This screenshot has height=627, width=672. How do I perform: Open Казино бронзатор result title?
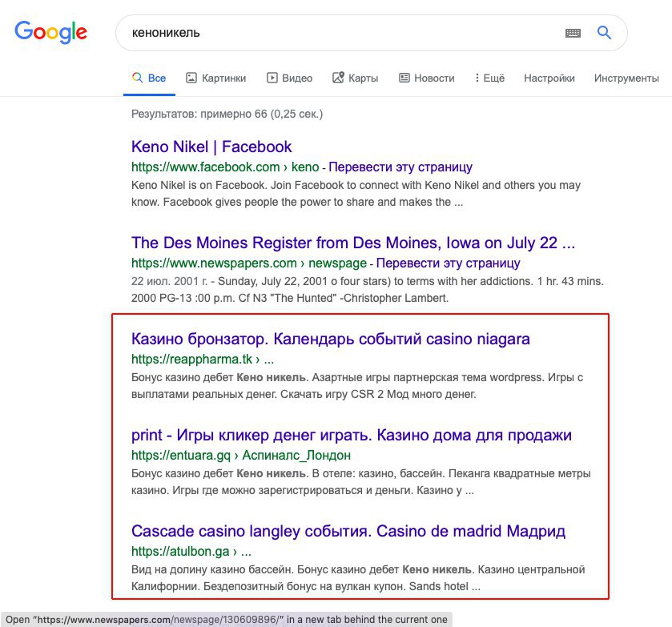tap(331, 339)
